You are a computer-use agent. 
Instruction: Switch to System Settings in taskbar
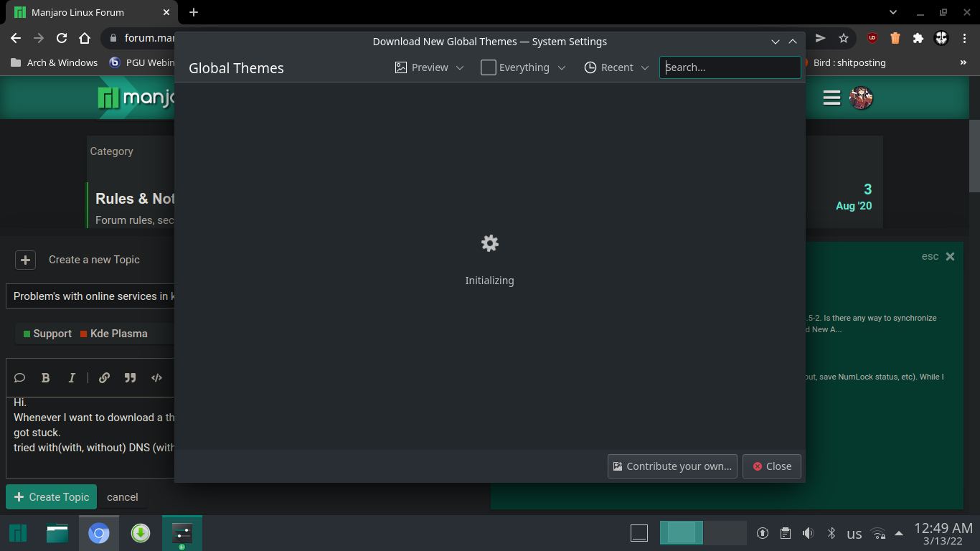coord(182,533)
